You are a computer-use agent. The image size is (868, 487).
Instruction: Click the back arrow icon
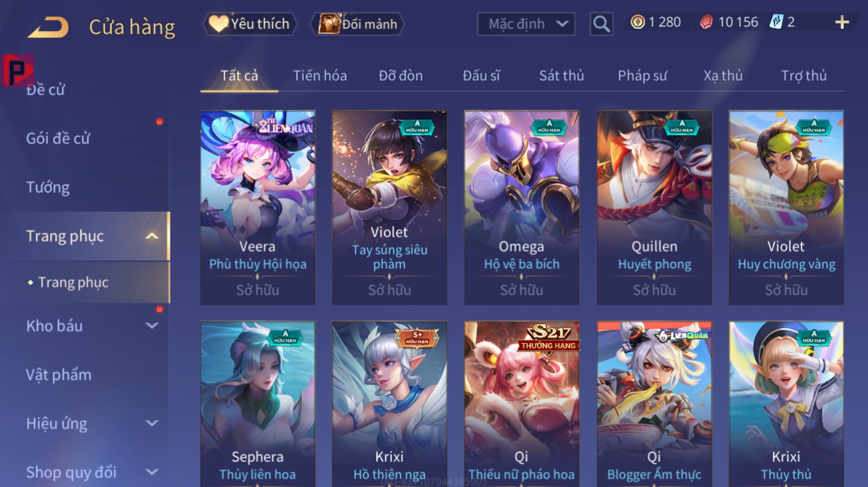(48, 27)
